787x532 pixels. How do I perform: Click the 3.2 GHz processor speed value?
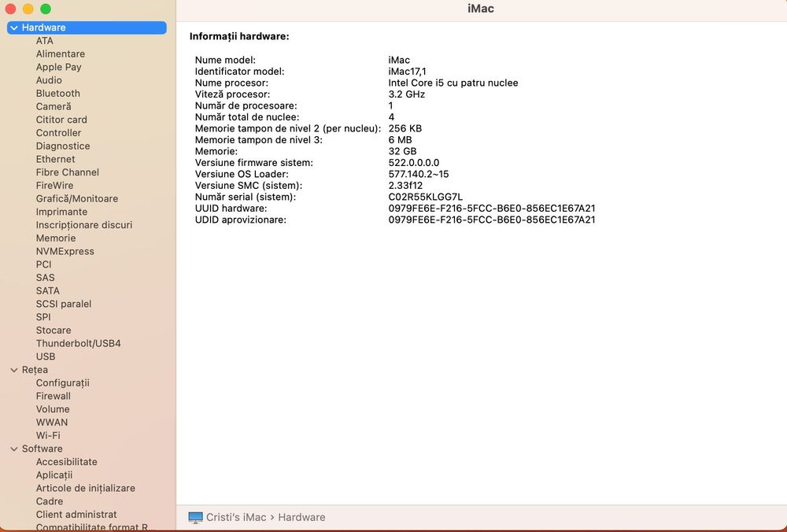click(x=407, y=94)
